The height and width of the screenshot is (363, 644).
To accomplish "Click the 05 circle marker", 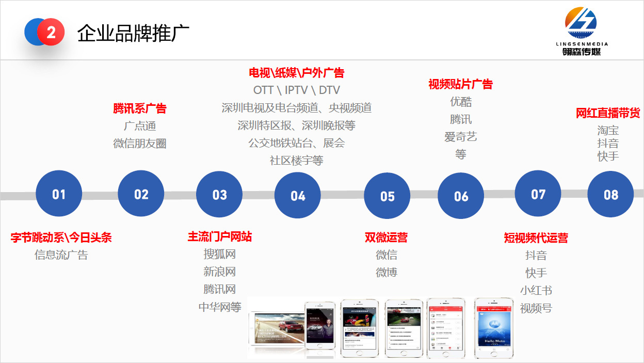I will (x=387, y=196).
